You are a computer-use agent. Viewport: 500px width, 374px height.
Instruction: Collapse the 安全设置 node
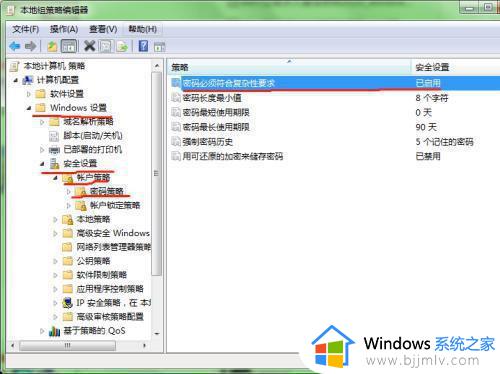42,164
